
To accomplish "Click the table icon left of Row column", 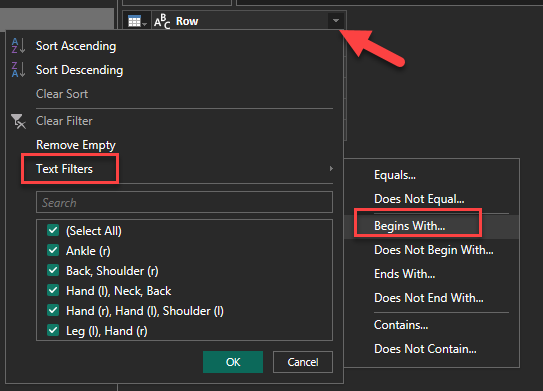I will coord(137,21).
